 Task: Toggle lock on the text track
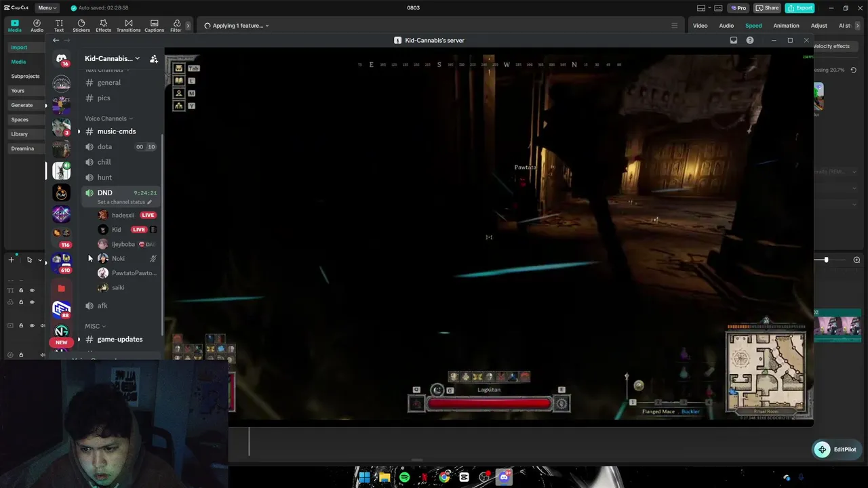[21, 290]
